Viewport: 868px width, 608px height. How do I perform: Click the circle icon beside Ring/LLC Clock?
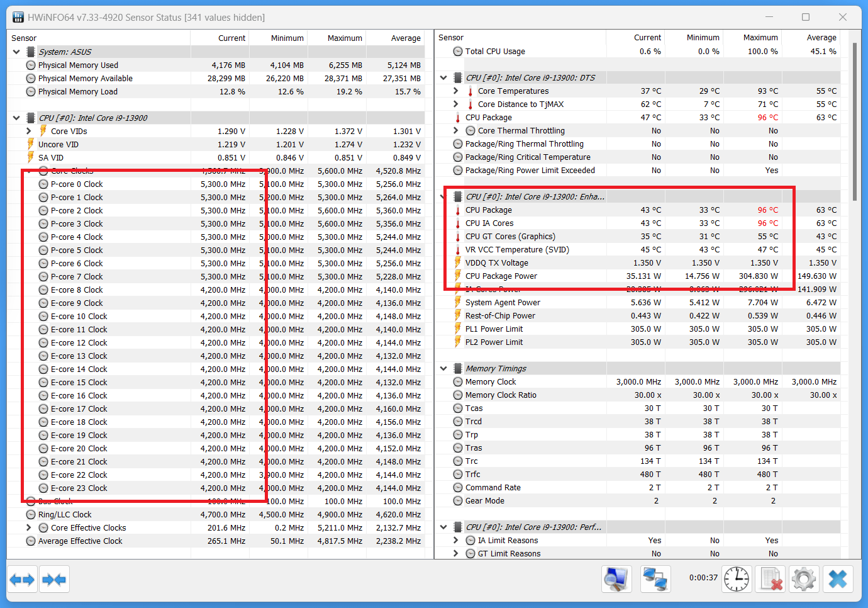(x=31, y=515)
